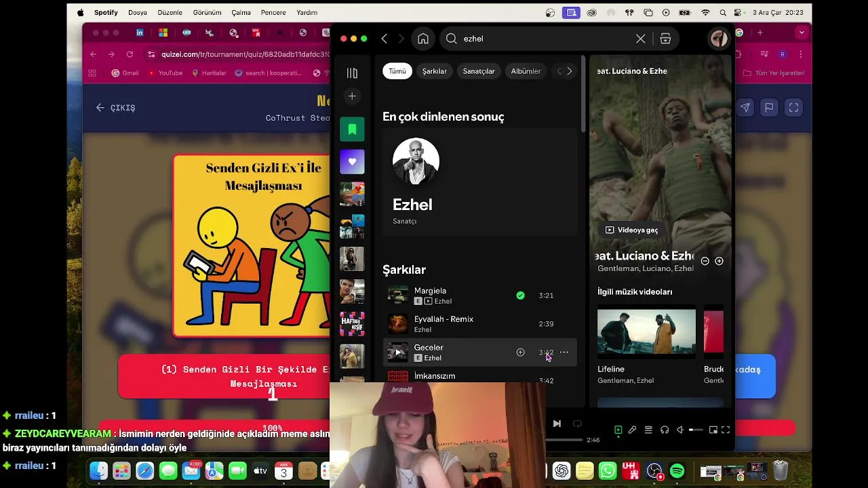Remove now-playing track with minus circle
This screenshot has width=868, height=488.
click(705, 261)
